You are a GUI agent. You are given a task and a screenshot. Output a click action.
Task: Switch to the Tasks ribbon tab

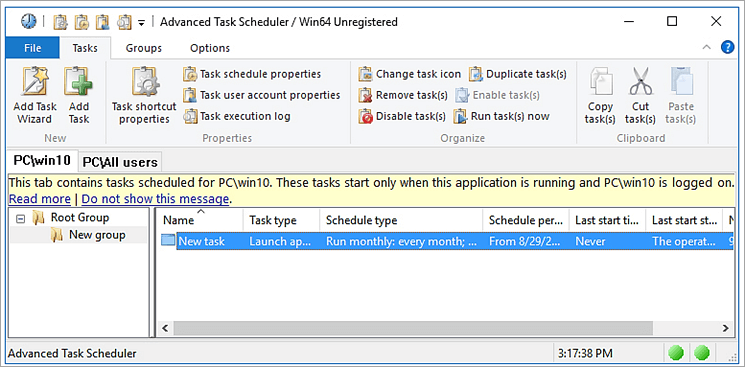(85, 48)
